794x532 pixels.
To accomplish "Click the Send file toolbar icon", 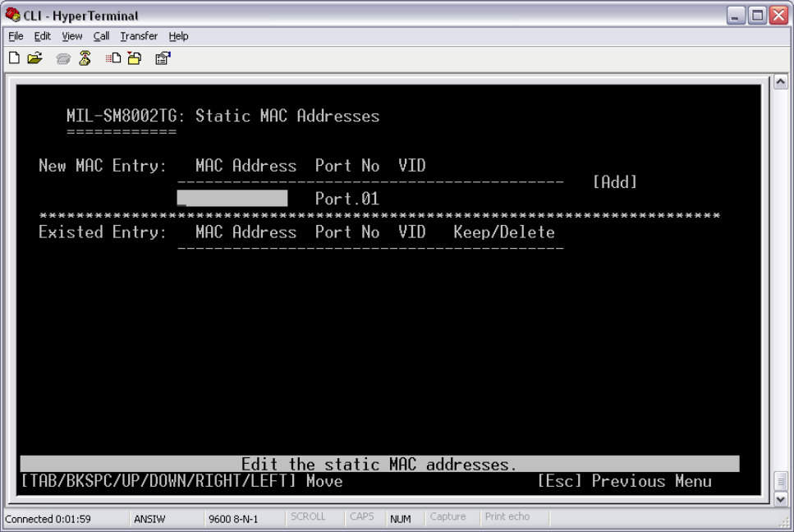I will [113, 58].
